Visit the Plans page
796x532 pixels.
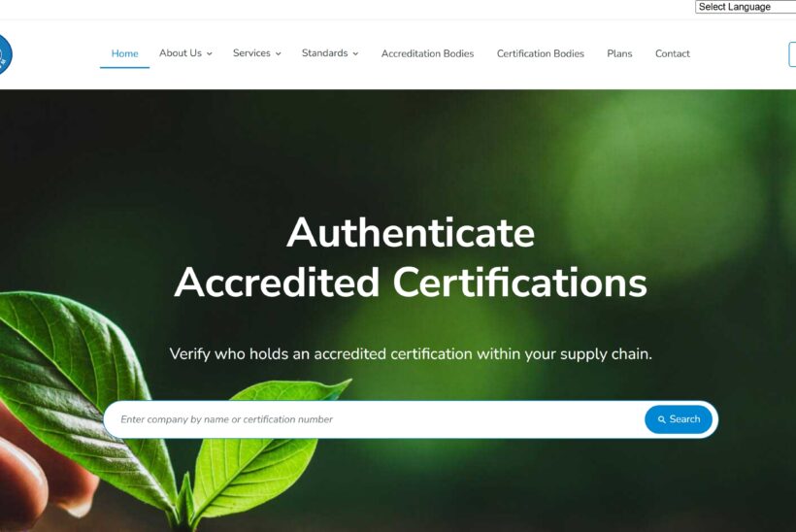click(x=619, y=53)
